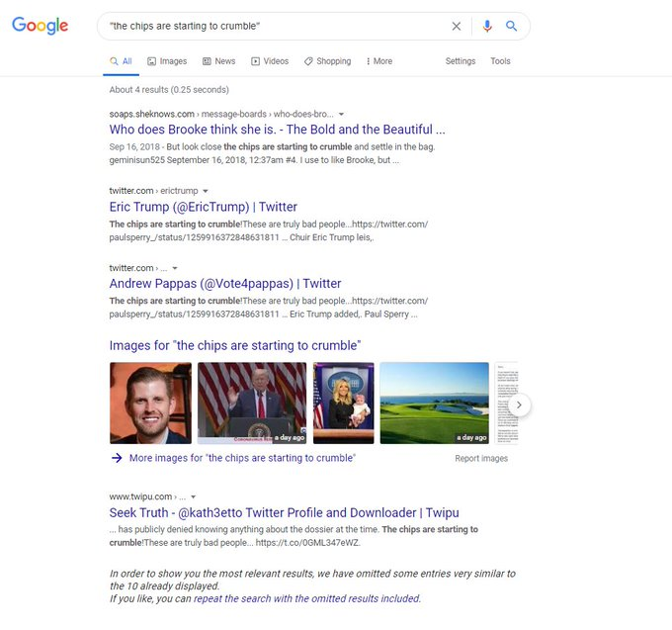Switch to the News tab
The width and height of the screenshot is (672, 630).
click(x=219, y=61)
